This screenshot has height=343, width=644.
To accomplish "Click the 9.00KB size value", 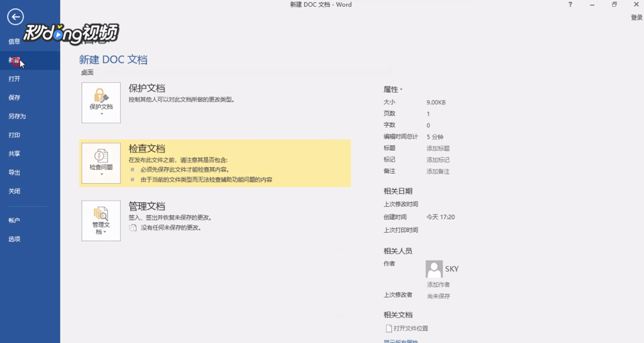I will [436, 102].
